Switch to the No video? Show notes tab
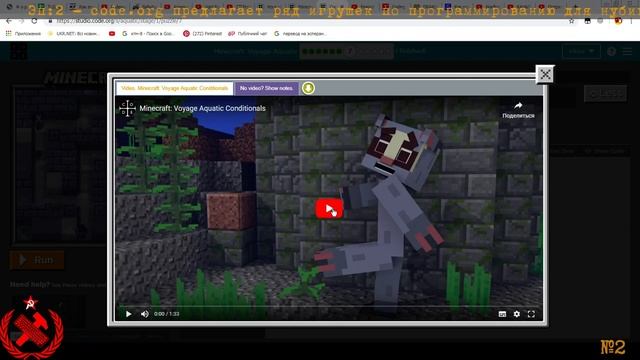This screenshot has width=640, height=360. coord(267,88)
